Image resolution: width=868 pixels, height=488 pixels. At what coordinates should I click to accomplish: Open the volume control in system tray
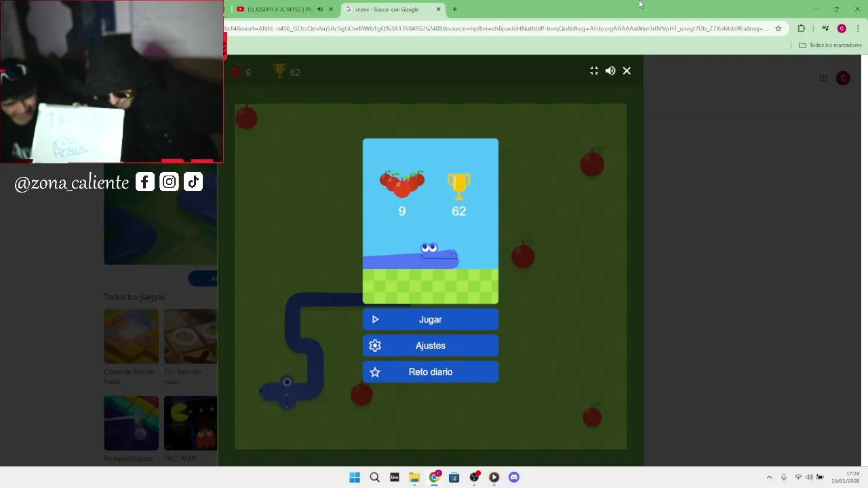(809, 477)
